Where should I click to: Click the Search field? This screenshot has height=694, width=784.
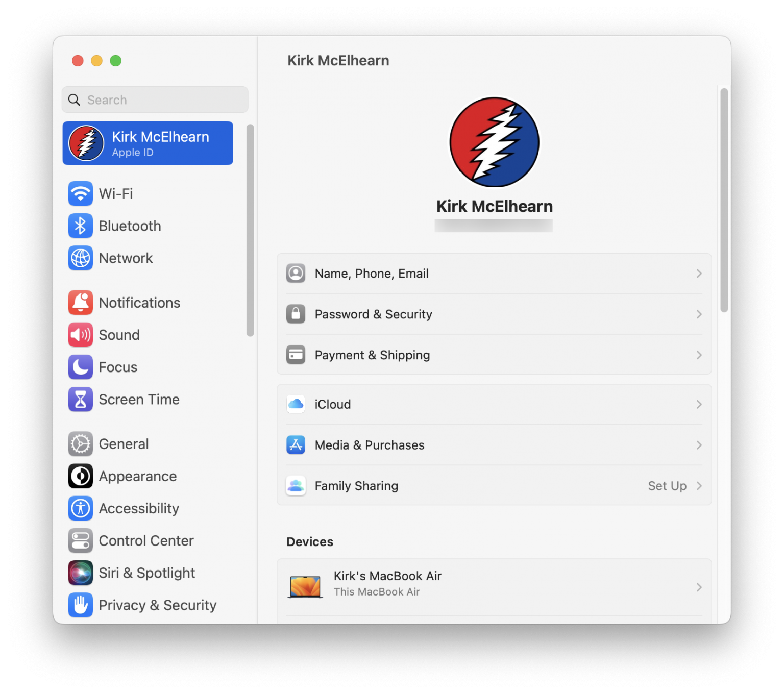pos(154,100)
